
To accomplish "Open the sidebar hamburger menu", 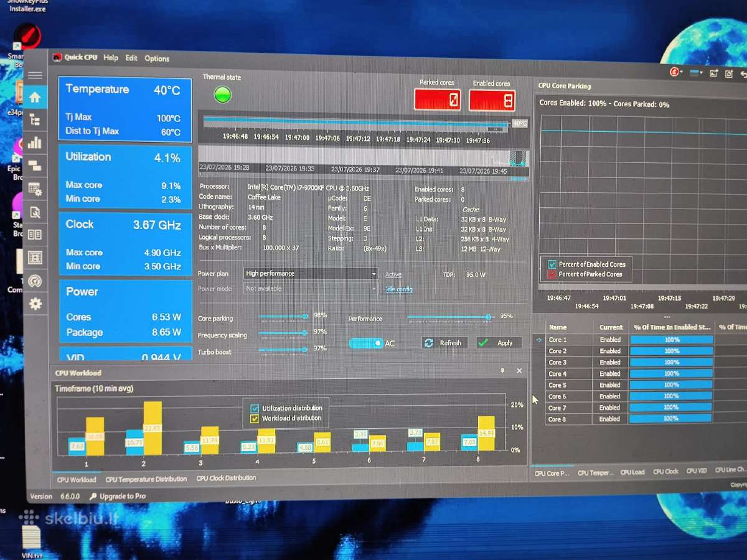I will pyautogui.click(x=35, y=75).
